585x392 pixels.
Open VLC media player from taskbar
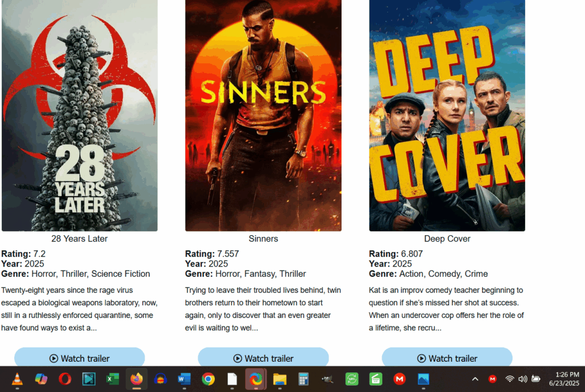coord(17,379)
